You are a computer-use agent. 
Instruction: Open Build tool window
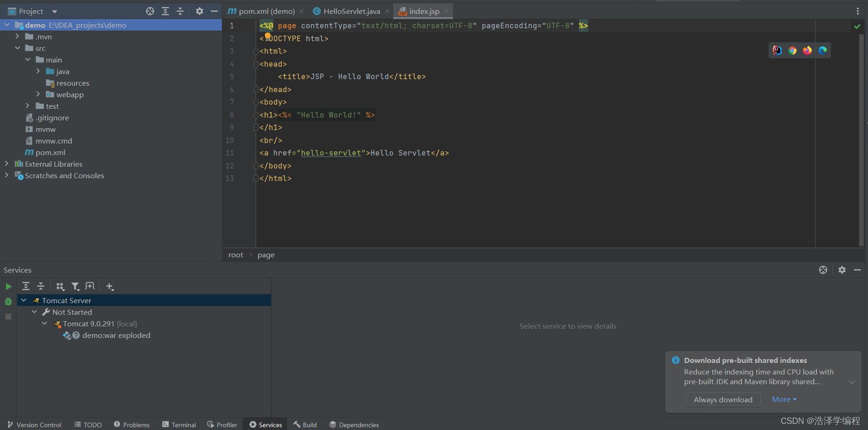305,425
